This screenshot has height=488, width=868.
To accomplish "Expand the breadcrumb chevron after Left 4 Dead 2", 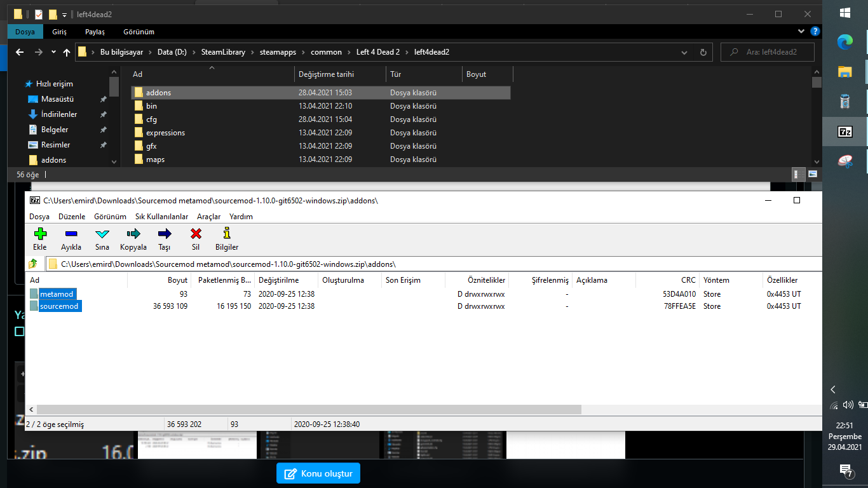I will coord(407,52).
